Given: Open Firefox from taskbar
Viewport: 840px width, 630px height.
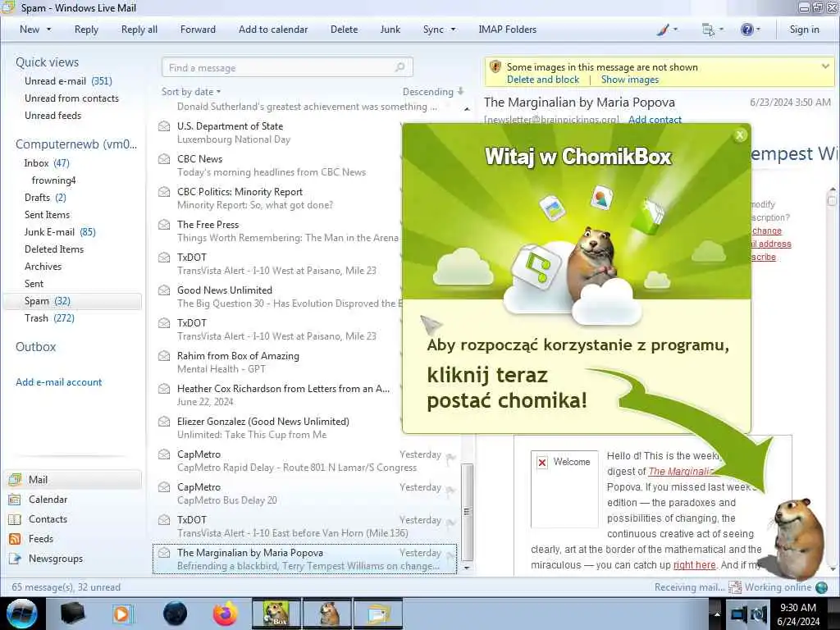Looking at the screenshot, I should pyautogui.click(x=225, y=614).
